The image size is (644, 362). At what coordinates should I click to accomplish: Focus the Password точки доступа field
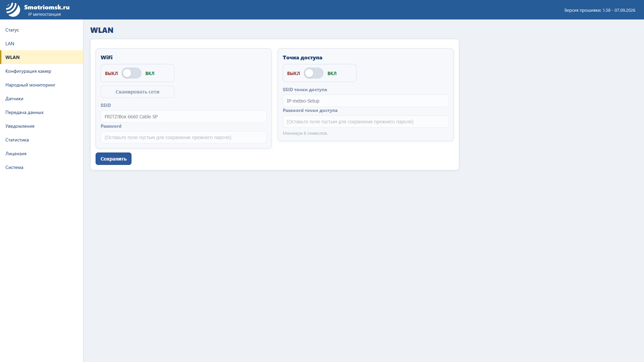click(x=366, y=122)
